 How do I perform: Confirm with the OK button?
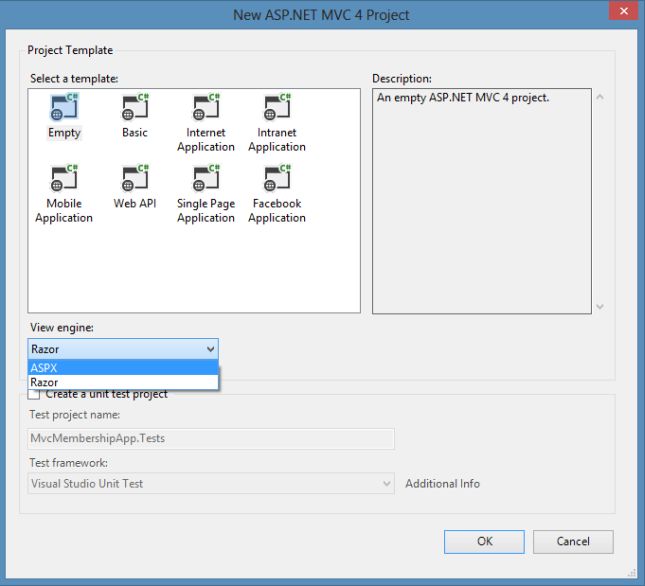[484, 542]
